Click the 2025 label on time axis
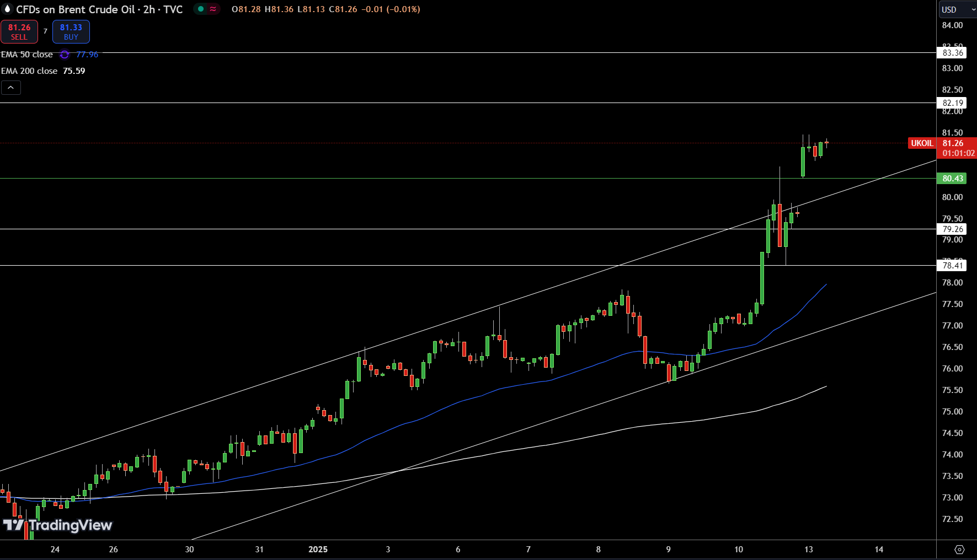This screenshot has height=560, width=977. [x=318, y=550]
